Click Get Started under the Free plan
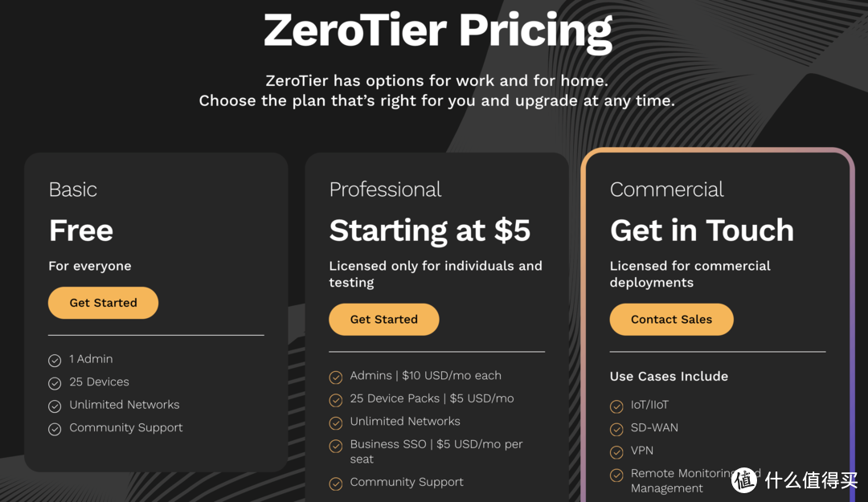Screen dimensions: 868x502 point(103,303)
